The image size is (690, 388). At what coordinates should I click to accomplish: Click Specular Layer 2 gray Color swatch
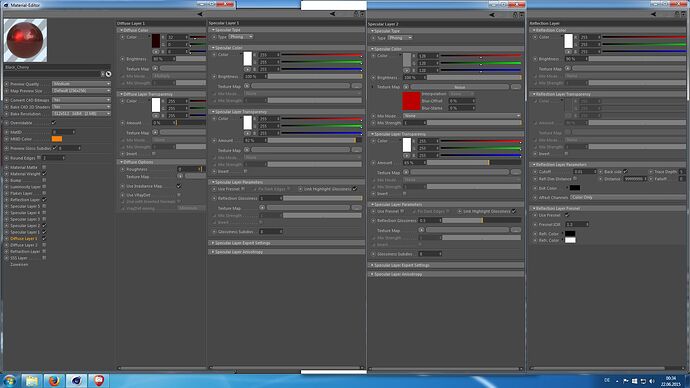point(407,59)
